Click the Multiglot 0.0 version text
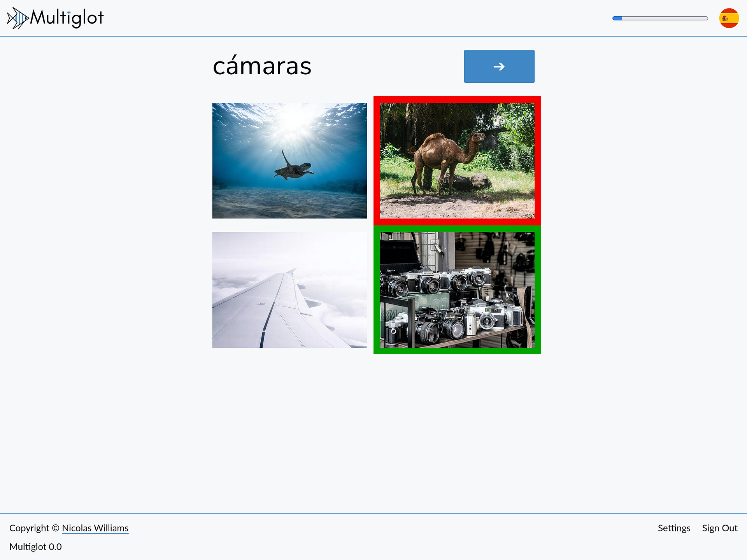This screenshot has height=560, width=747. click(35, 547)
